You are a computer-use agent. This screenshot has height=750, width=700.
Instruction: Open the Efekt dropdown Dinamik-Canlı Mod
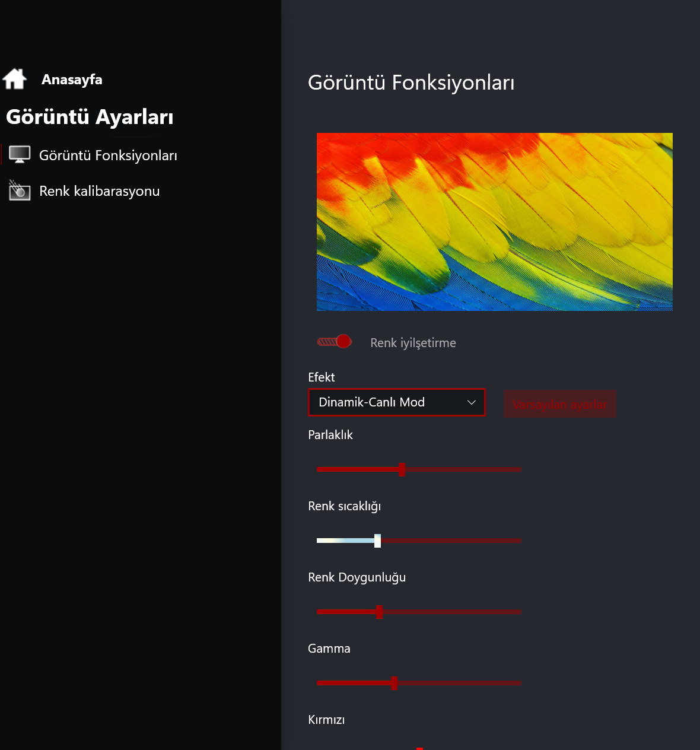(397, 402)
